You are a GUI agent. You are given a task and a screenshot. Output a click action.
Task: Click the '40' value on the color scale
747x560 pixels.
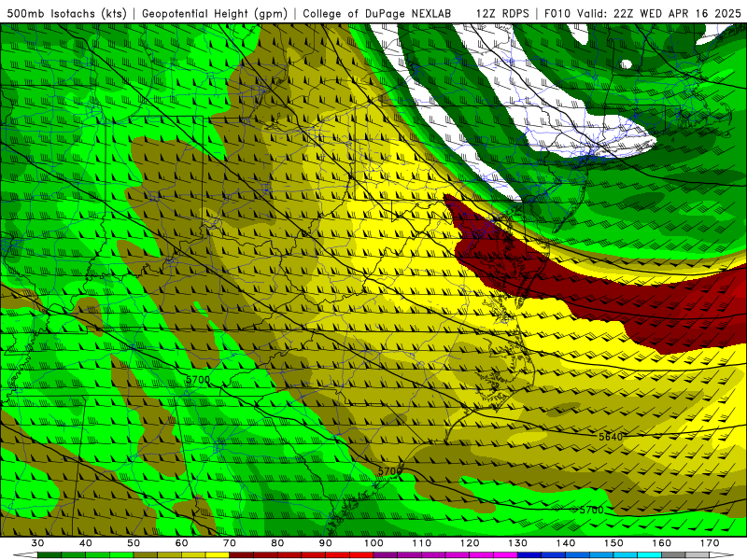86,543
